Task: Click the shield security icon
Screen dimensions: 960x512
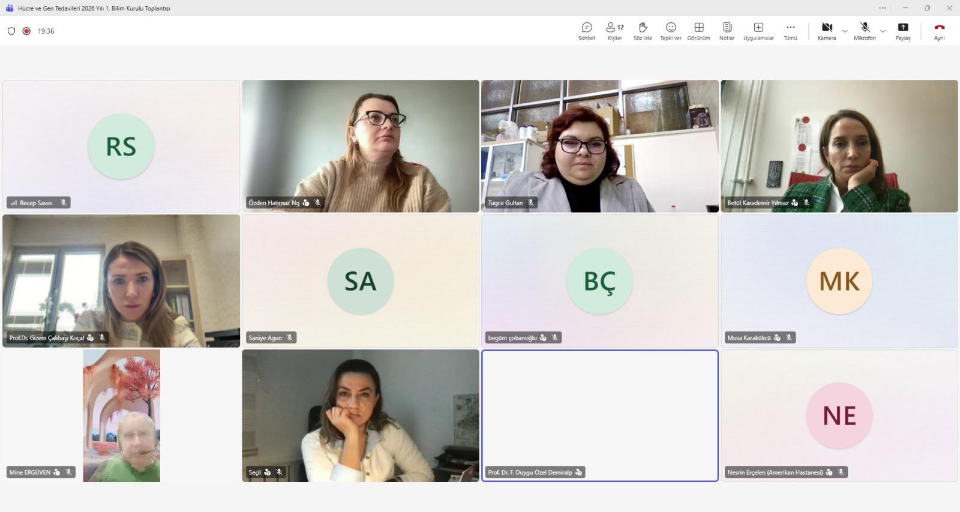Action: click(x=11, y=31)
